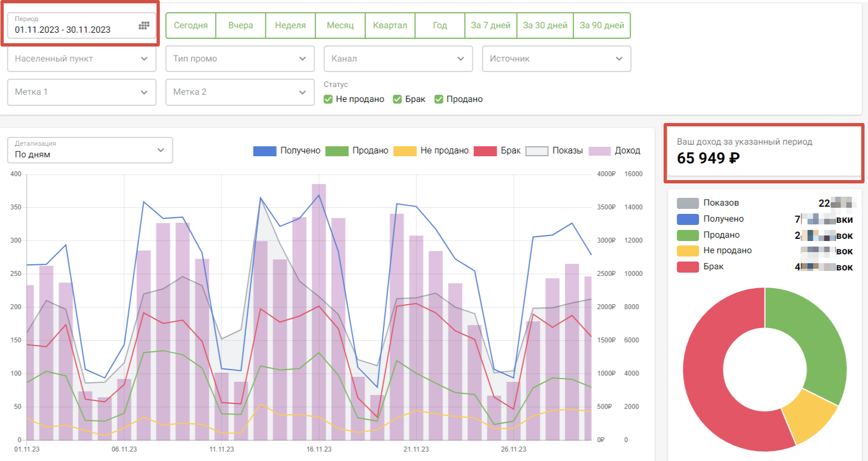Screen dimensions: 868x461
Task: Expand the Метка 1 dropdown
Action: click(x=81, y=92)
